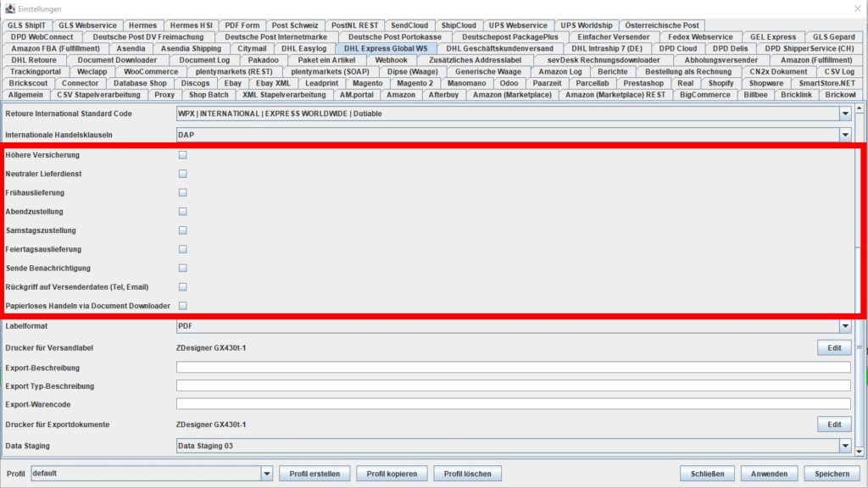Click the Profil erstellen button
This screenshot has width=868, height=488.
tap(314, 474)
